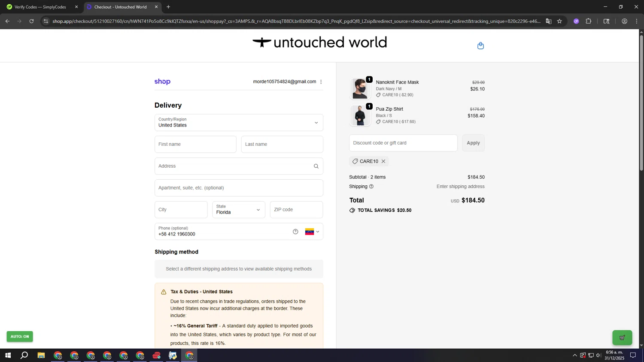This screenshot has width=644, height=362.
Task: Open account options three-dot menu beside email
Action: 321,82
